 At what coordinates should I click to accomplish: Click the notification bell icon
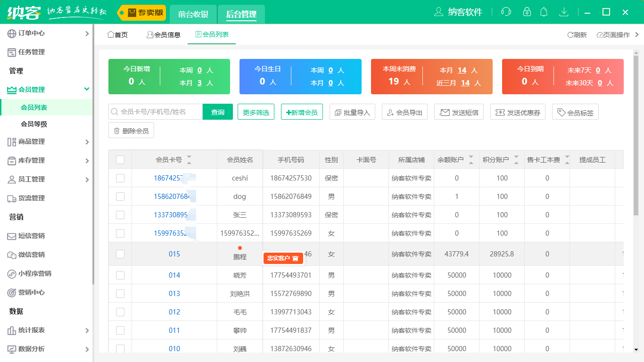coord(544,11)
